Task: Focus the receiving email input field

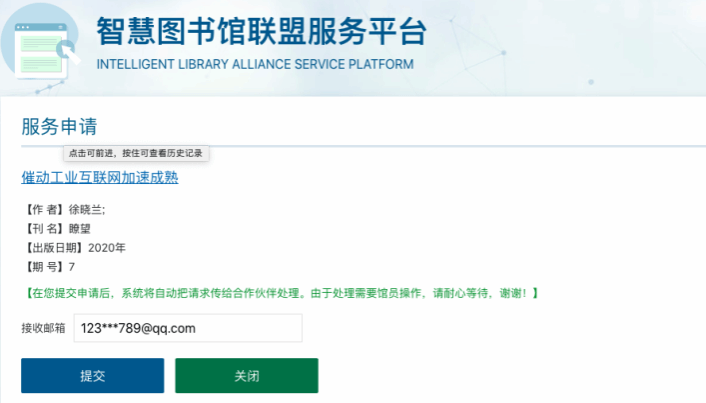Action: click(x=187, y=328)
